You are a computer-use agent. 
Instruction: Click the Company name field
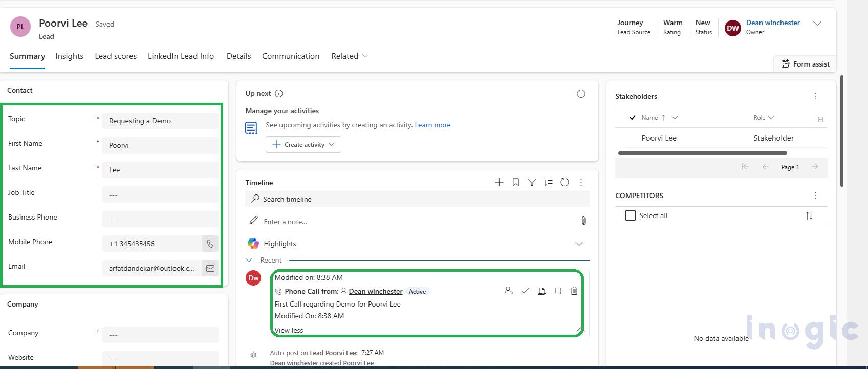click(x=160, y=335)
